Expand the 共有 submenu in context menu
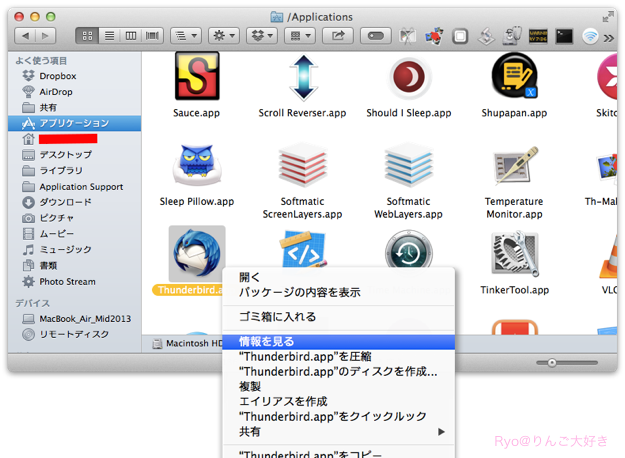Screen dimensions: 625x458 point(338,432)
